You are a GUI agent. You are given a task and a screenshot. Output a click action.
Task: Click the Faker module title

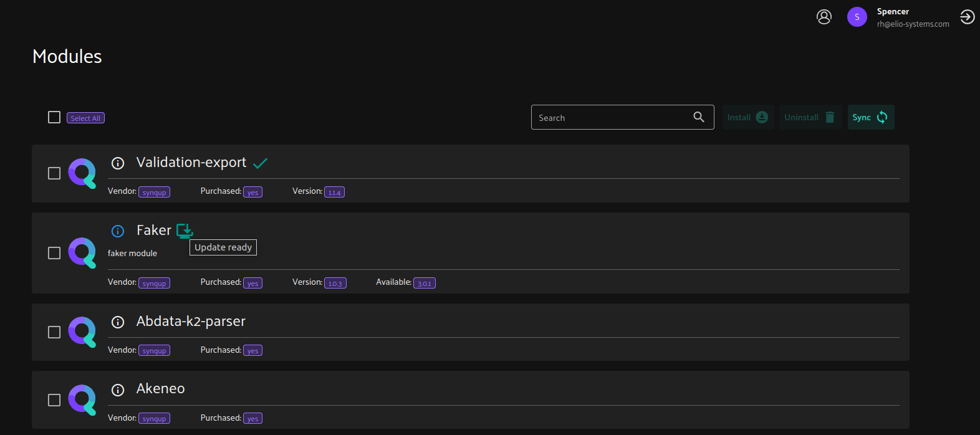(154, 231)
